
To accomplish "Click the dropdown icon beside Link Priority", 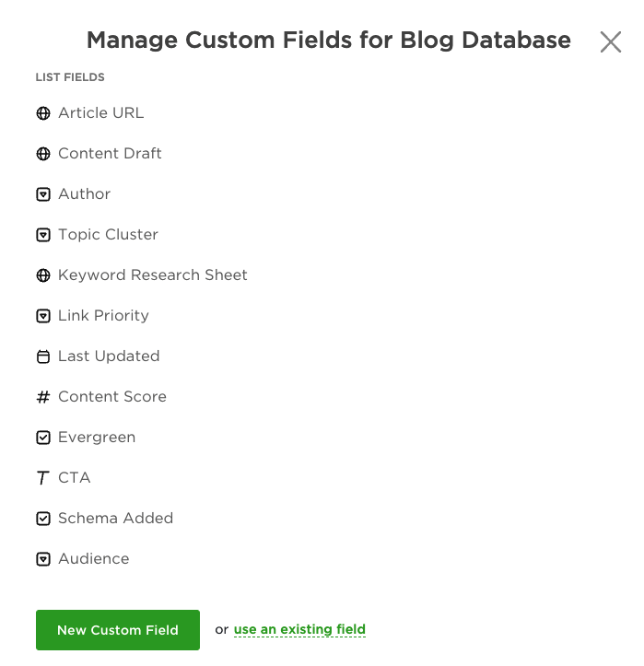I will pos(42,316).
